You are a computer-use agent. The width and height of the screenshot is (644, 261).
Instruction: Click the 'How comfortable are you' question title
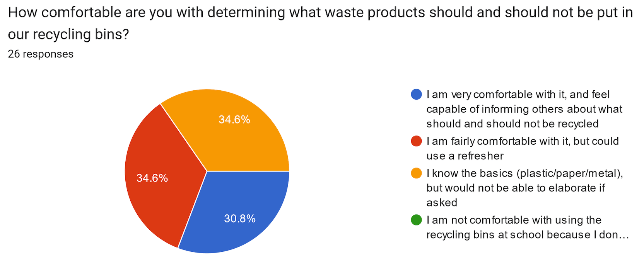(x=320, y=13)
